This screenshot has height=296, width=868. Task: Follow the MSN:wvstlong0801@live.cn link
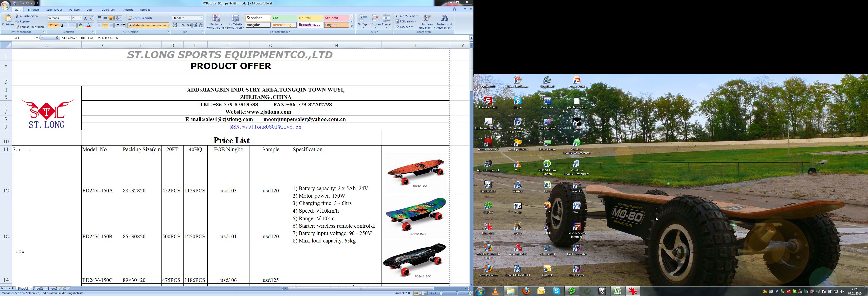click(266, 127)
